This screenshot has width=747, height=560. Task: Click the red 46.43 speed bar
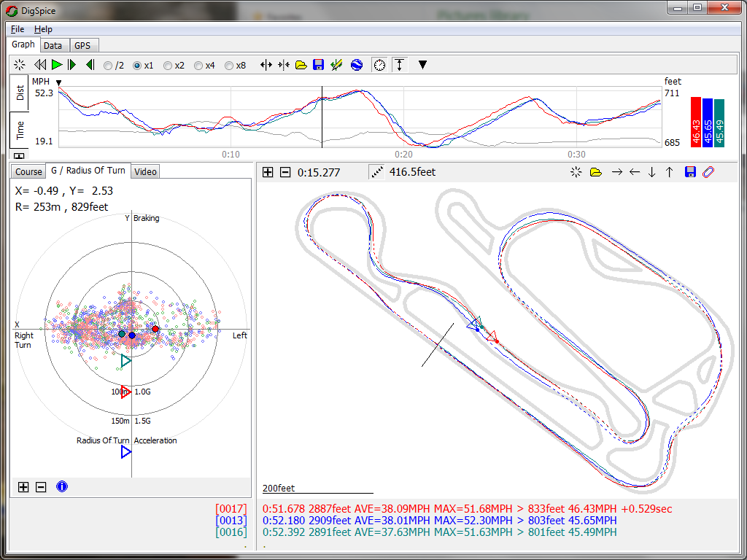(x=695, y=122)
